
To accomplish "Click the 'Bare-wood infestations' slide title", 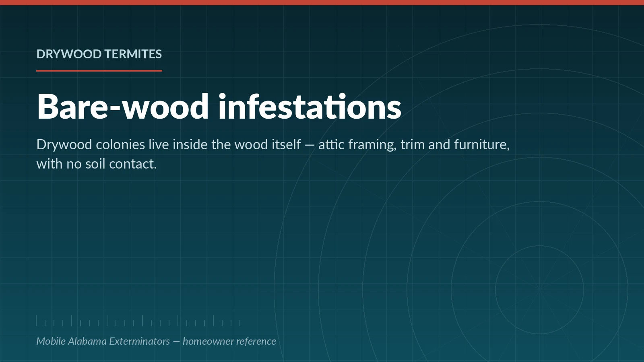I will click(219, 107).
